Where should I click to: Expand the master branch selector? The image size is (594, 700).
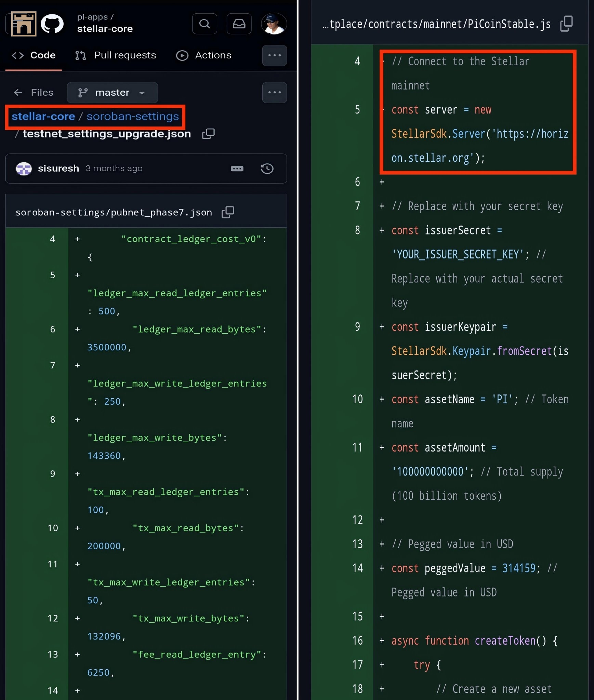click(112, 92)
